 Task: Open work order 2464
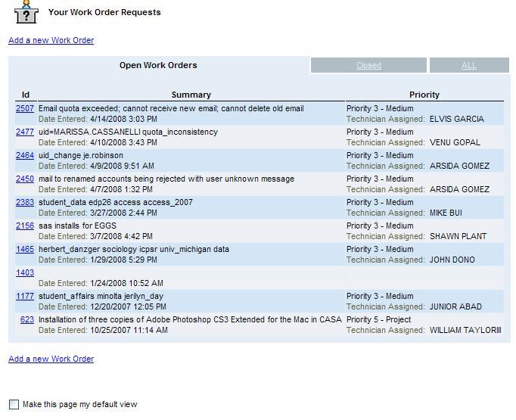coord(25,156)
